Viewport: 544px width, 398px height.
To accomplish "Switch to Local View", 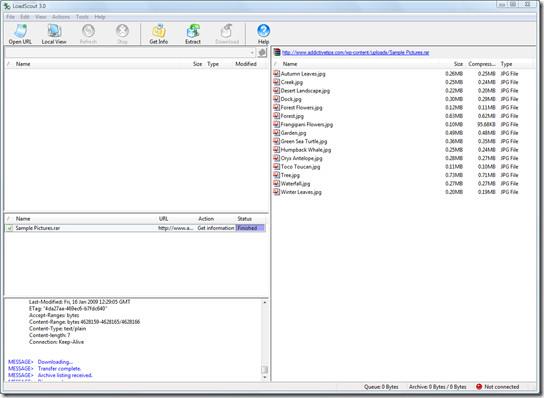I will [54, 34].
